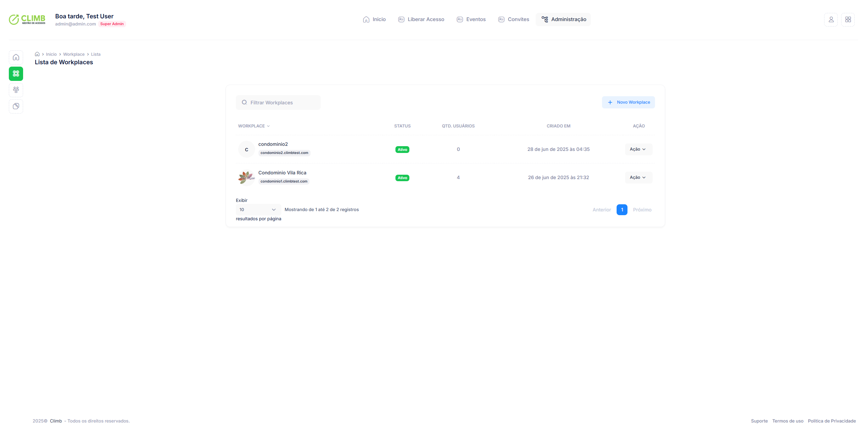Open the Administração menu
Viewport: 868px width, 431px height.
[563, 19]
